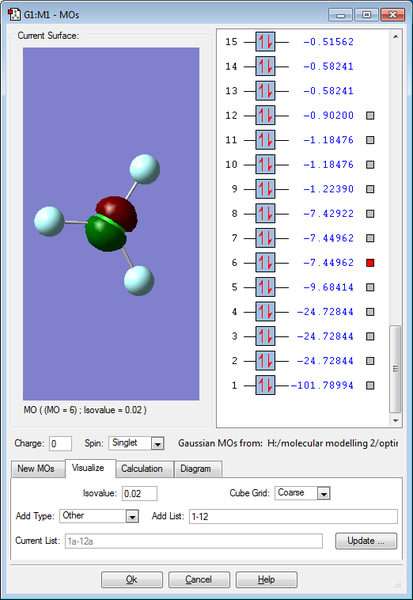Open Help for the MOs dialog
This screenshot has height=600, width=413.
(x=266, y=580)
